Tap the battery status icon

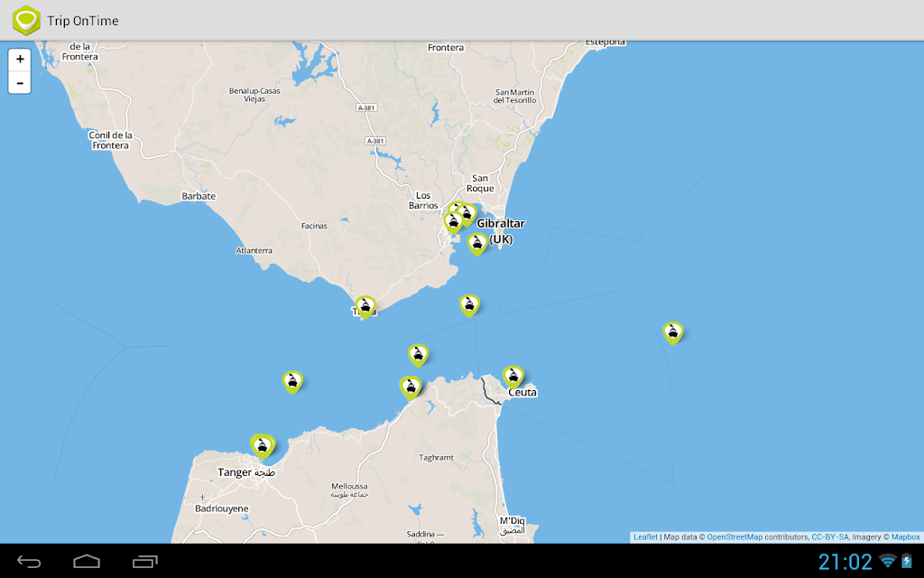coord(907,561)
